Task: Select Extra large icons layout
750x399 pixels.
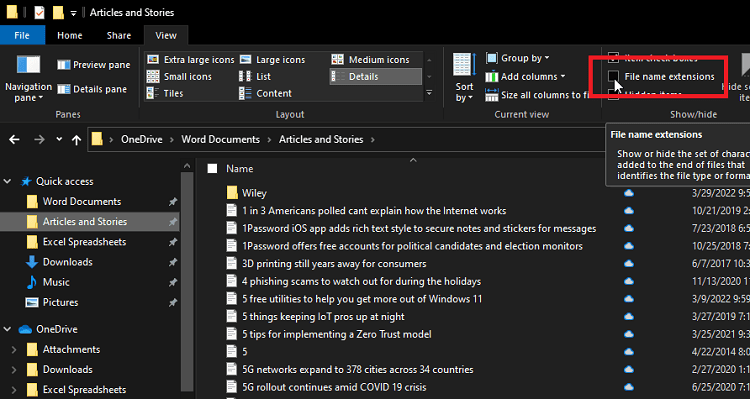Action: [x=190, y=60]
